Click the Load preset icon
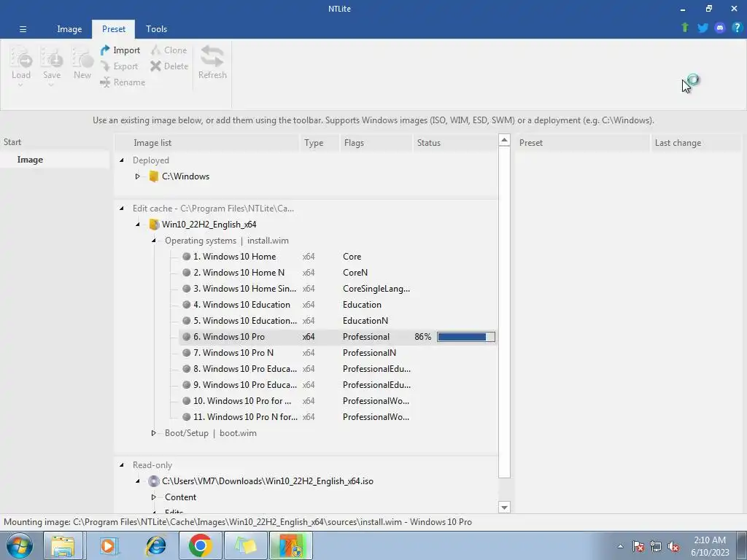This screenshot has height=560, width=747. tap(21, 58)
